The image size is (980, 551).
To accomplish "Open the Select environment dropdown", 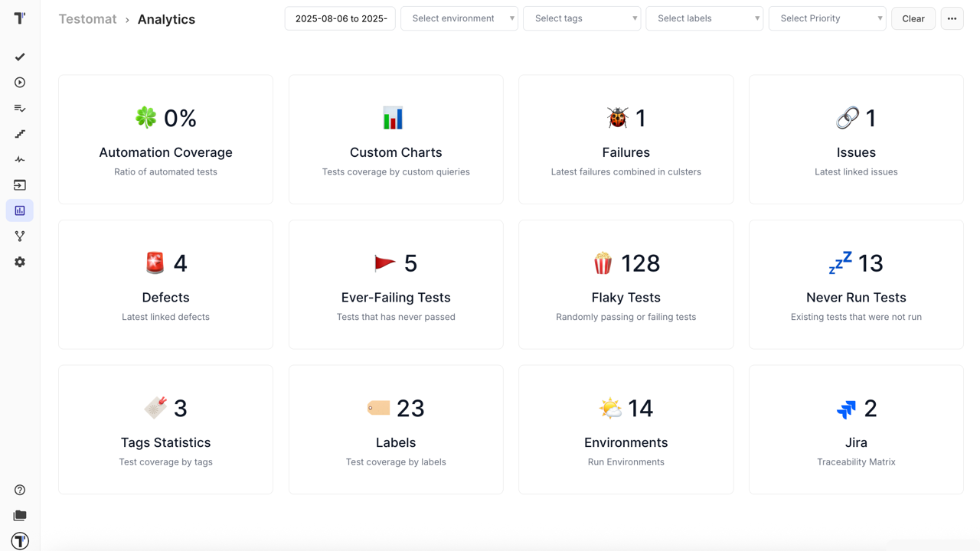I will pyautogui.click(x=459, y=18).
